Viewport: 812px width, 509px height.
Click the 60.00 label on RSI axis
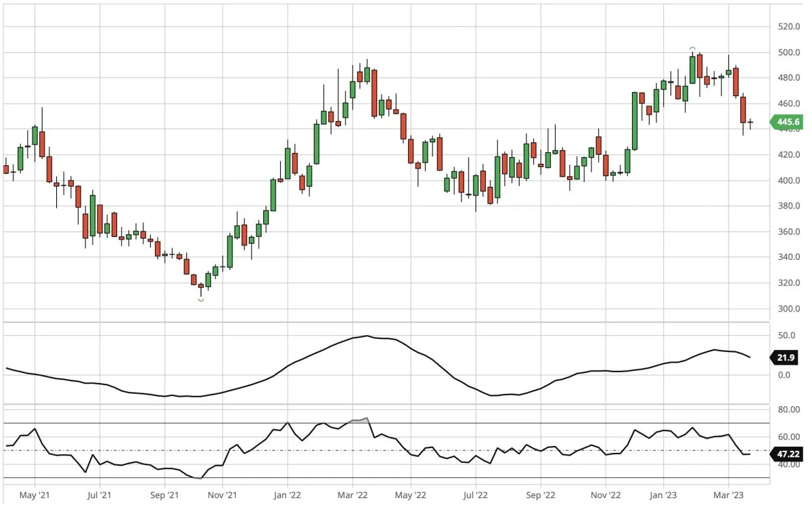pyautogui.click(x=789, y=437)
